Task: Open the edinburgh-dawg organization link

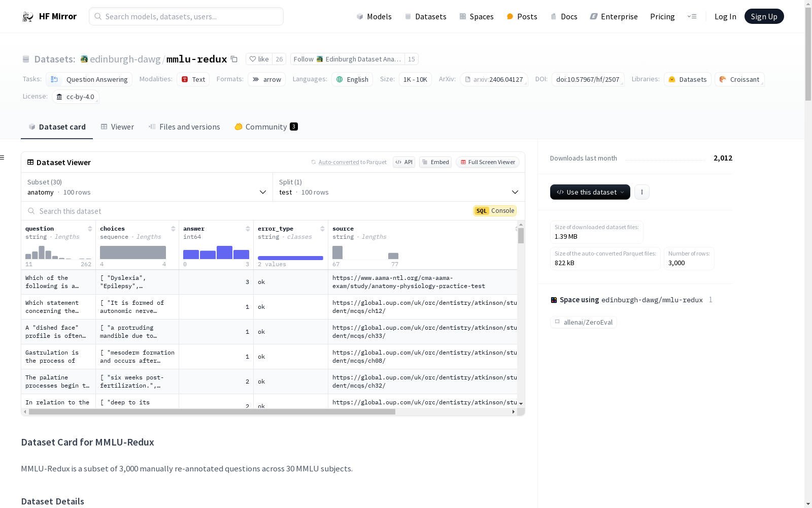Action: (x=125, y=59)
